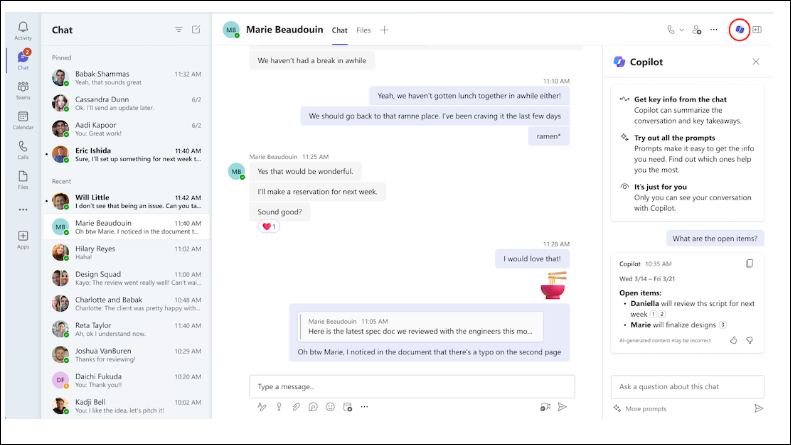Send the Copilot question
This screenshot has height=445, width=791.
758,408
